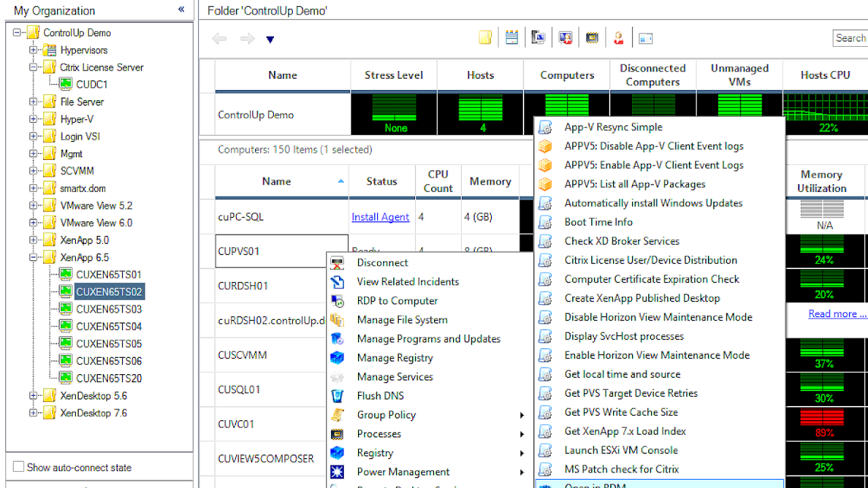This screenshot has height=488, width=868.
Task: Click the Search field
Action: pyautogui.click(x=850, y=38)
